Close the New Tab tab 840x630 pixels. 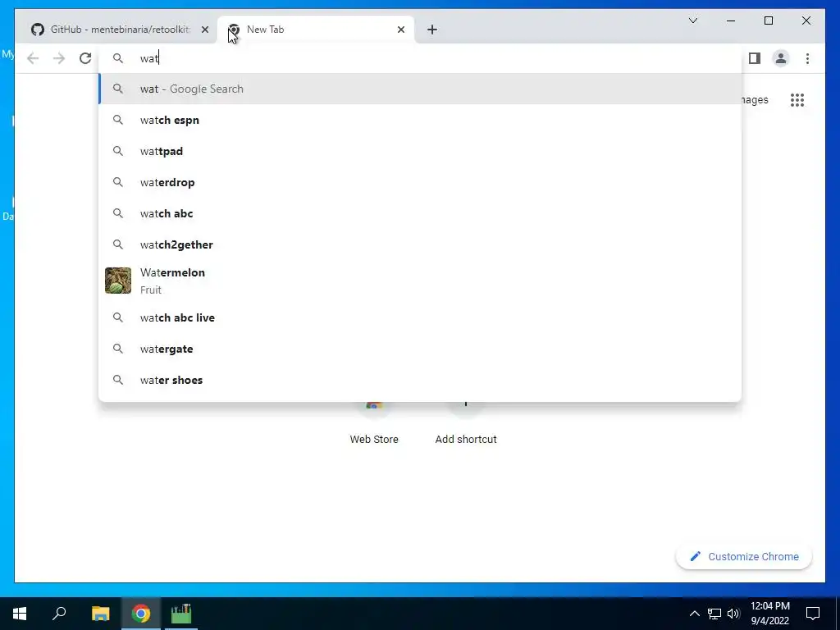(x=400, y=30)
